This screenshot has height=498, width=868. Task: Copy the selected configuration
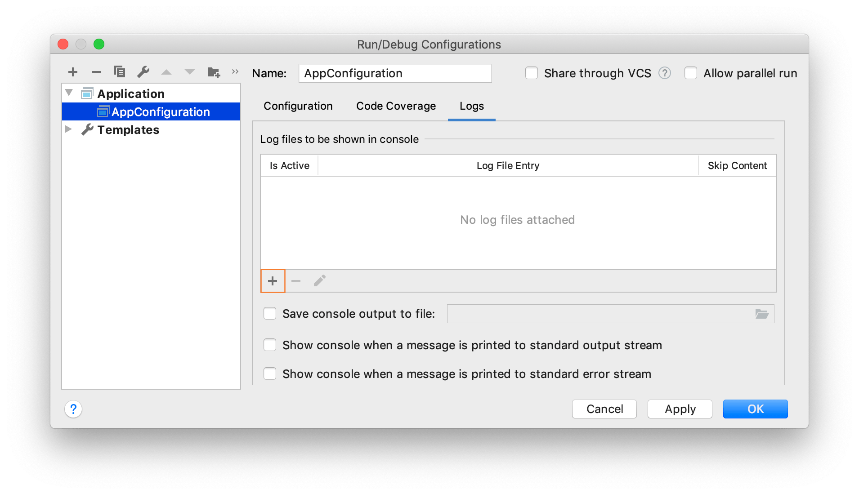tap(120, 72)
